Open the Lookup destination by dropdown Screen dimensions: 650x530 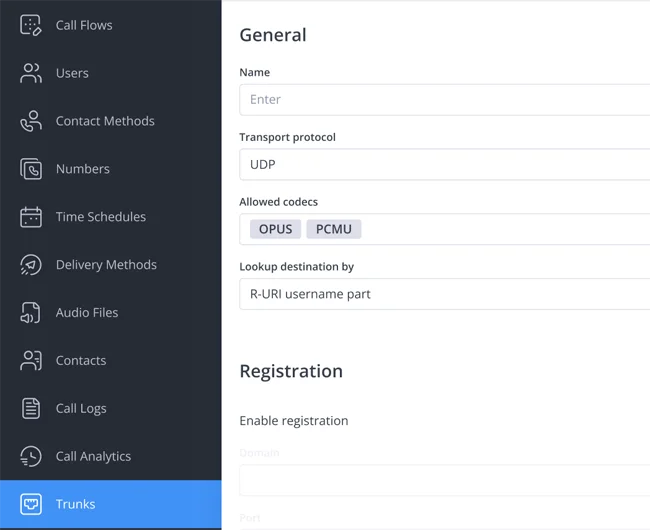(x=444, y=294)
